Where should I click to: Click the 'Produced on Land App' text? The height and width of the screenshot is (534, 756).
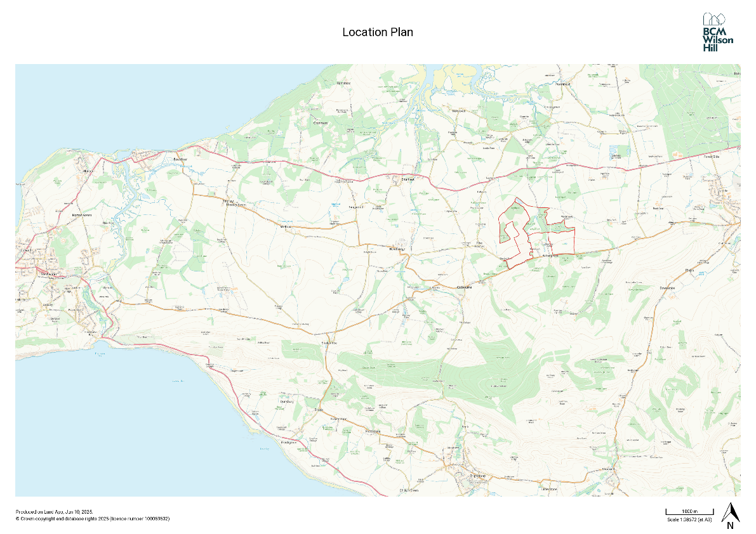click(x=54, y=512)
